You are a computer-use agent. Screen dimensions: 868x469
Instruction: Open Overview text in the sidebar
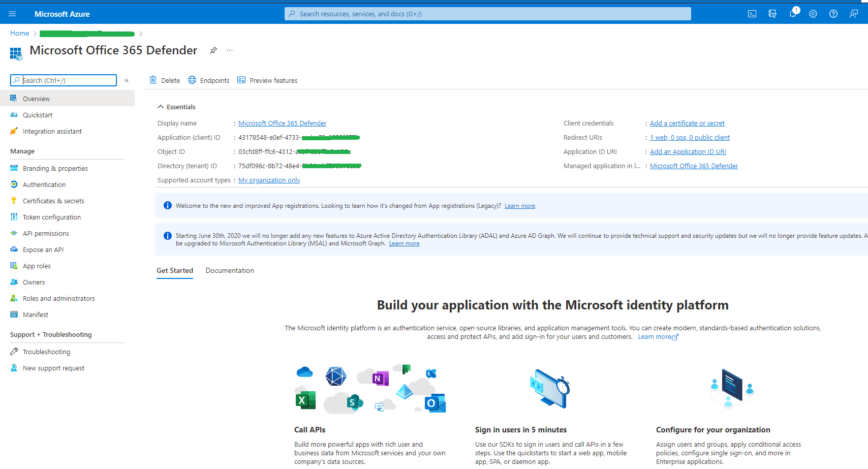(x=36, y=99)
